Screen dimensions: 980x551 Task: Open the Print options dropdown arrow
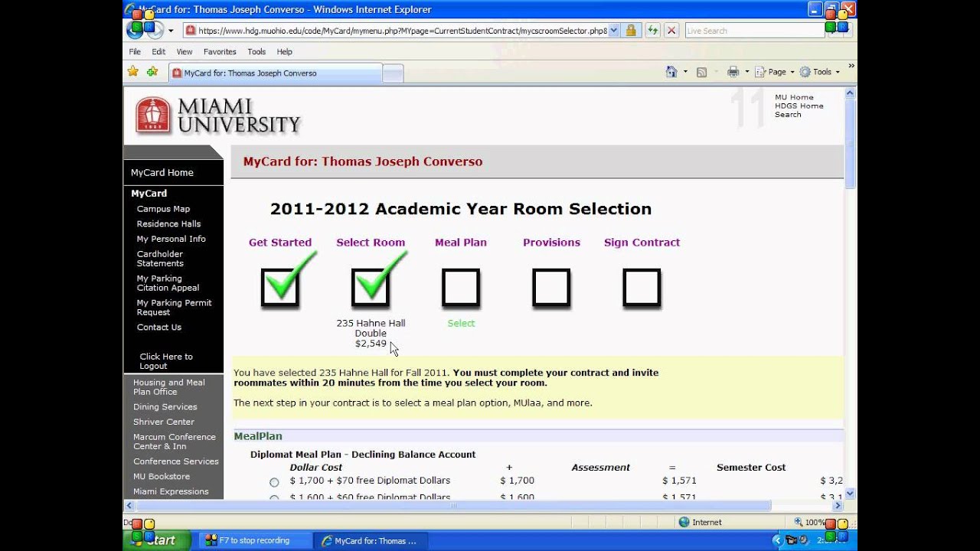746,72
